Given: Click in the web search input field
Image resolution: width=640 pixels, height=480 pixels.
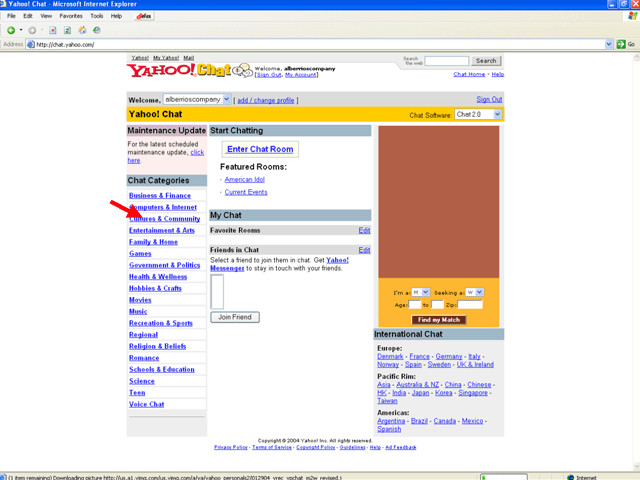Looking at the screenshot, I should point(447,61).
